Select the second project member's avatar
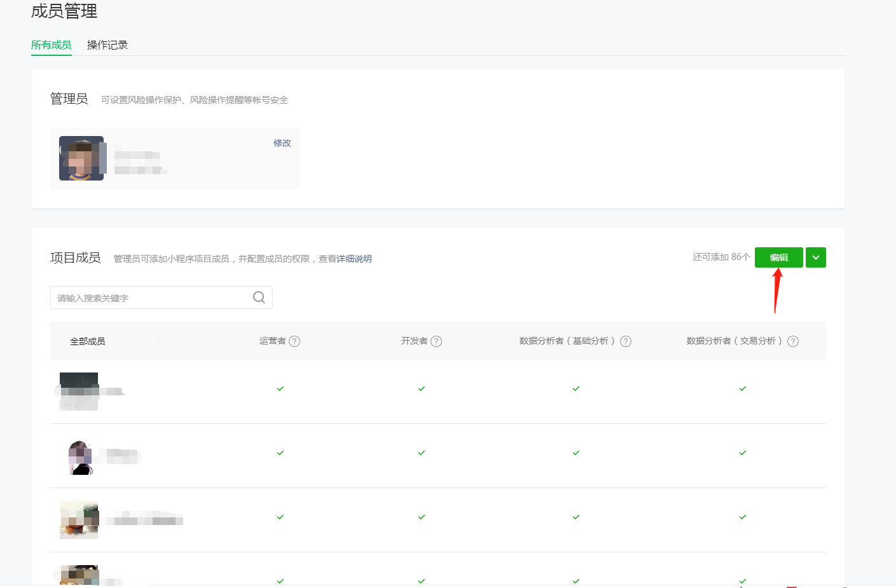The image size is (896, 588). 81,457
